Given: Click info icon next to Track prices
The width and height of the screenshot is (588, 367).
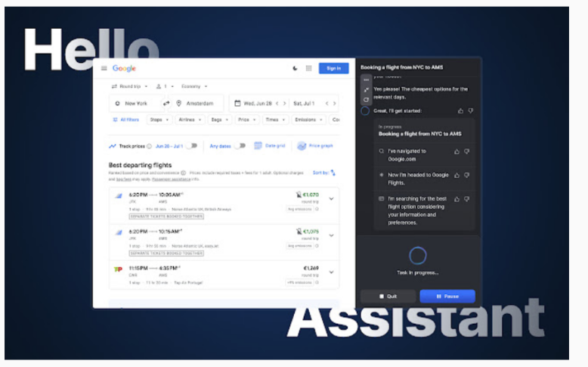Looking at the screenshot, I should (x=149, y=146).
